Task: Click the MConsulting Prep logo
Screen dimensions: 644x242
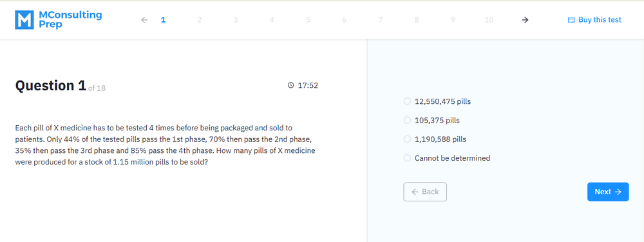Action: (x=59, y=20)
